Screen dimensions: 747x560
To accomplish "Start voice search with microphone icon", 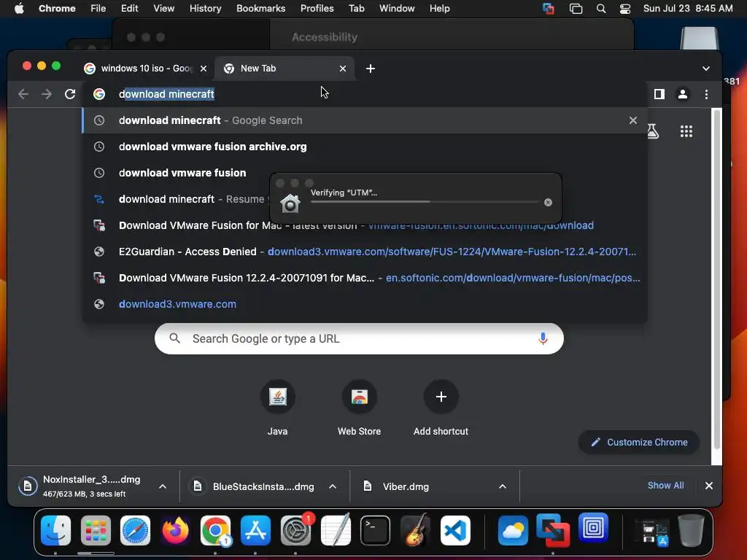I will click(543, 338).
